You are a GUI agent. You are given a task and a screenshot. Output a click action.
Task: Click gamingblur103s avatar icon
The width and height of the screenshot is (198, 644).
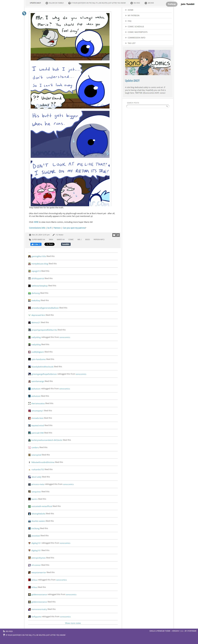click(29, 256)
